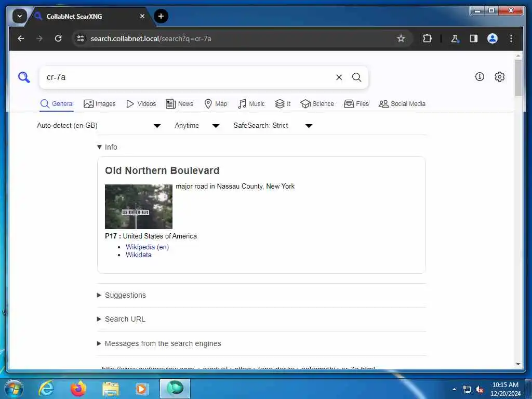532x399 pixels.
Task: Open site information icon in address bar
Action: pyautogui.click(x=81, y=38)
